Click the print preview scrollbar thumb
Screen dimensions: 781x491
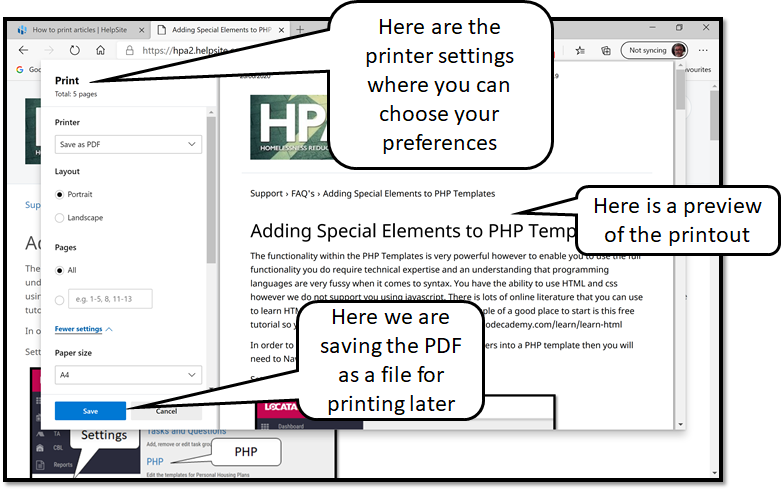pyautogui.click(x=680, y=92)
